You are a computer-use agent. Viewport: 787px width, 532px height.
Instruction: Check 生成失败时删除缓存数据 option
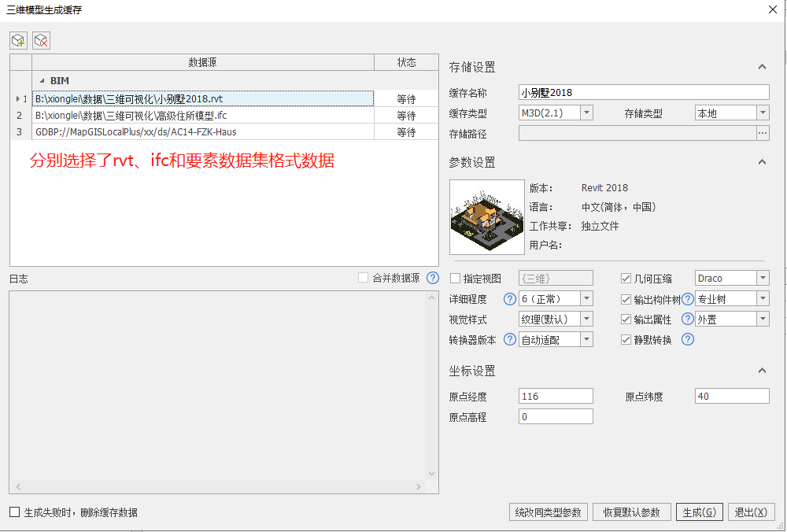pyautogui.click(x=15, y=512)
